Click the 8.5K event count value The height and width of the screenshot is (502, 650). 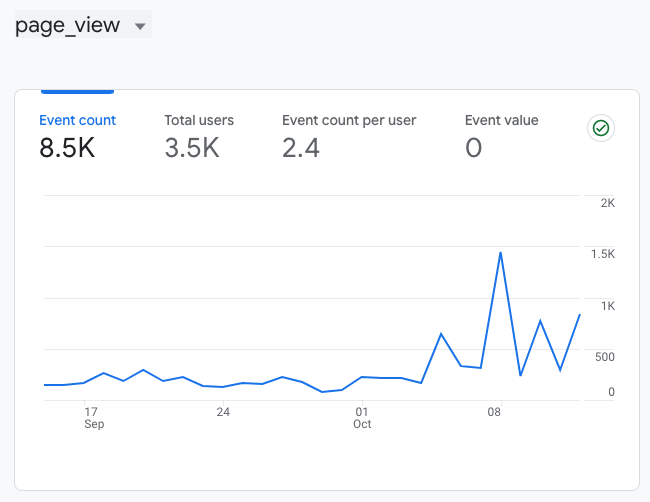click(67, 148)
